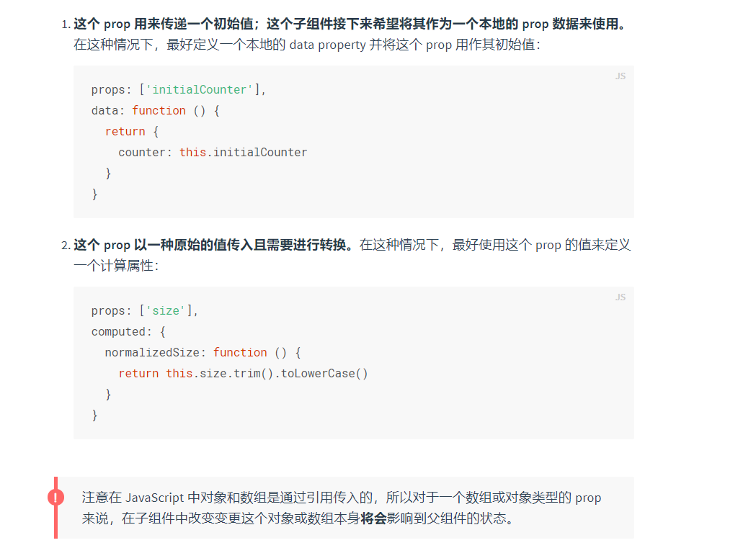Click the '一个计算属性' text in item 2

pyautogui.click(x=115, y=266)
